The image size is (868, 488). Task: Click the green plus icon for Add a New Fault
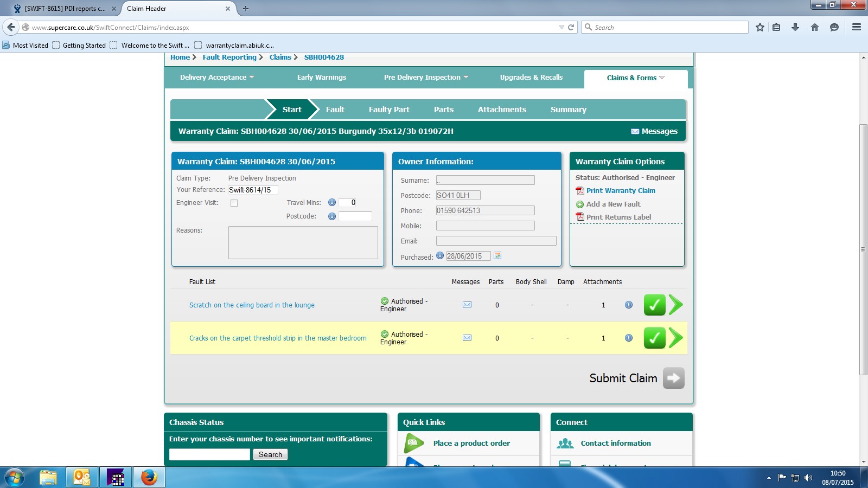(580, 204)
